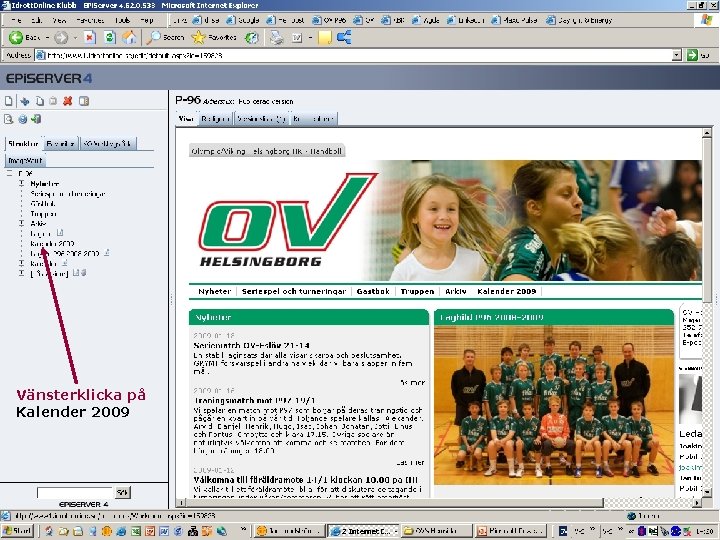The width and height of the screenshot is (720, 540).
Task: Open Seriematch OV-Eslöv news headline
Action: [x=252, y=345]
